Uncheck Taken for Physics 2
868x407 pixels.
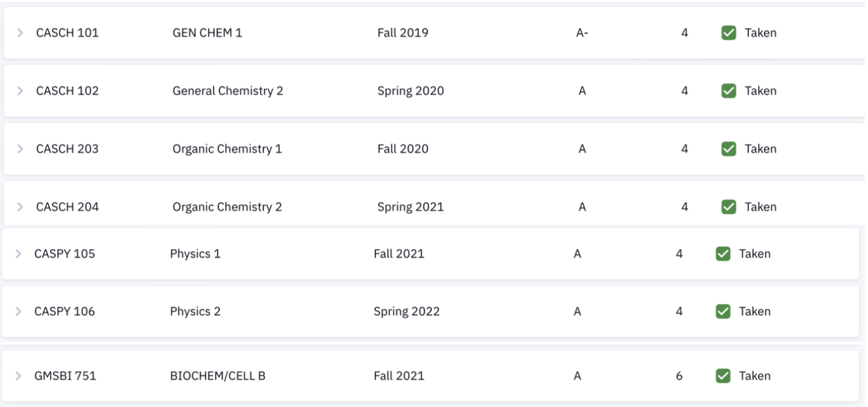pos(723,311)
